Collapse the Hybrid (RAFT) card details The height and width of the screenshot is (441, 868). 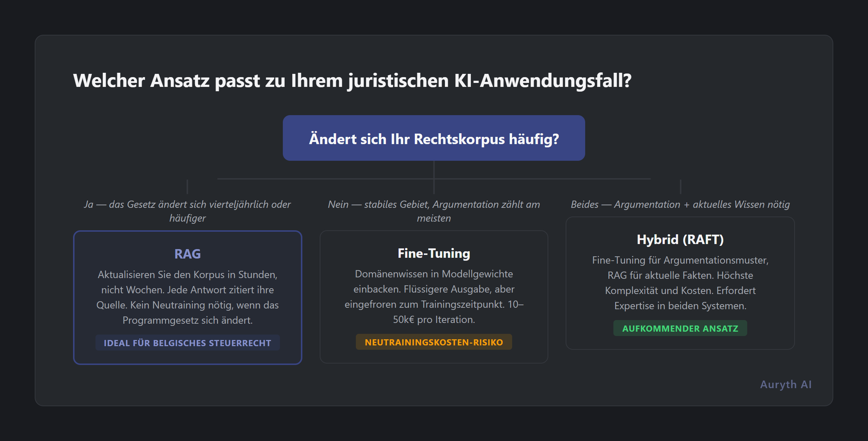click(680, 282)
